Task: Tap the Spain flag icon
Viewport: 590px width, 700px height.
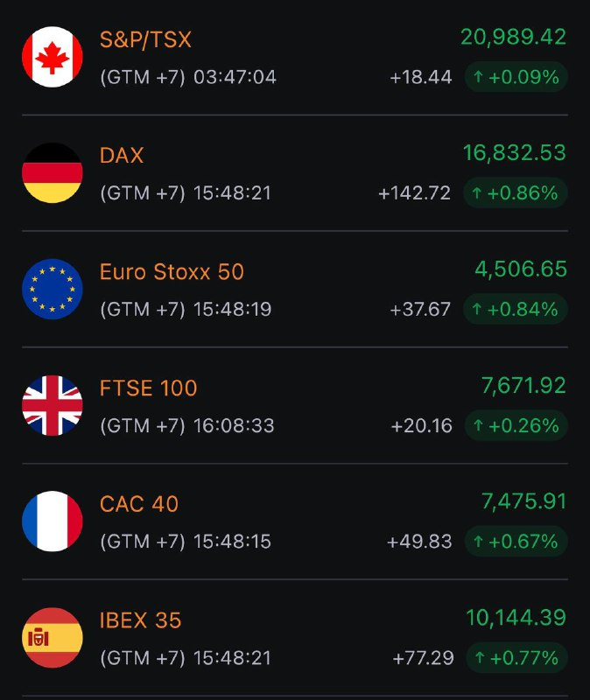Action: coord(53,638)
